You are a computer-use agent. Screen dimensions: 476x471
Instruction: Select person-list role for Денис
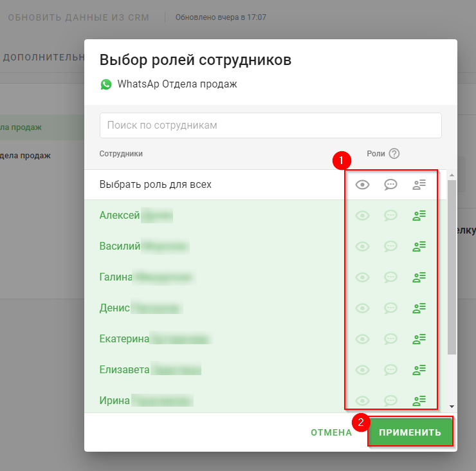coord(419,308)
